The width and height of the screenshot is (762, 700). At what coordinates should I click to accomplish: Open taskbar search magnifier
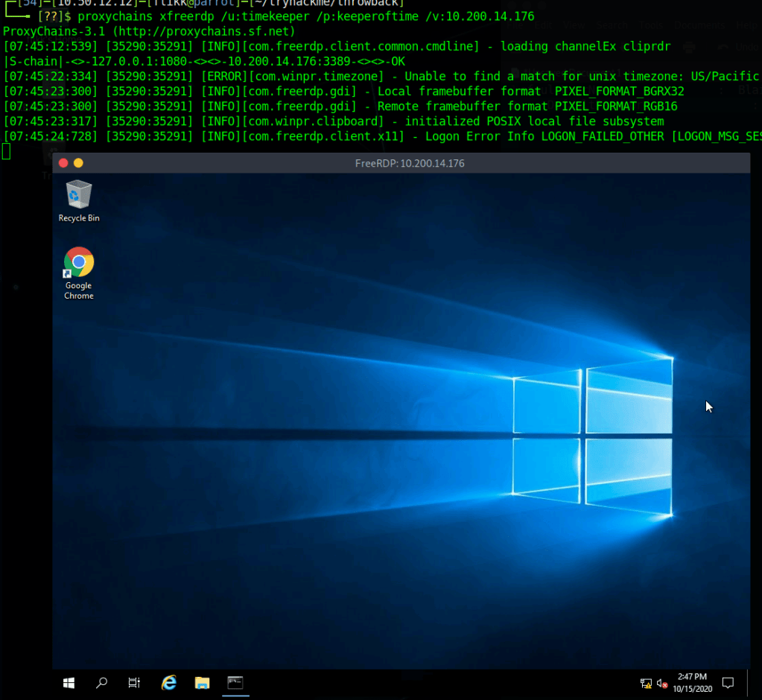[x=102, y=682]
